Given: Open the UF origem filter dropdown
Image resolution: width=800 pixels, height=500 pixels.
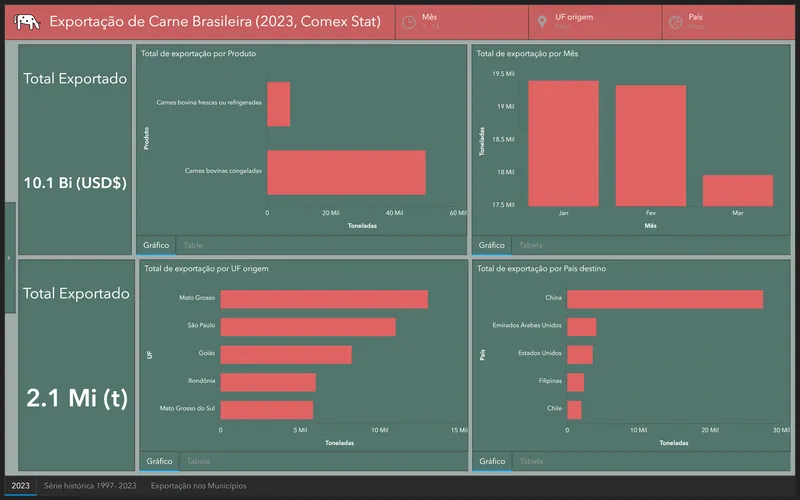Looking at the screenshot, I should tap(595, 22).
